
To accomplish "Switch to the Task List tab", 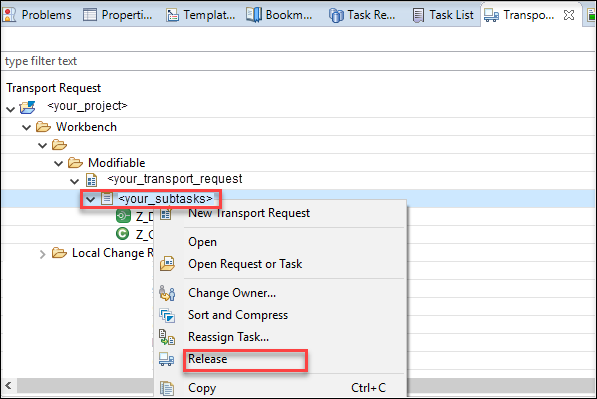I will 444,15.
